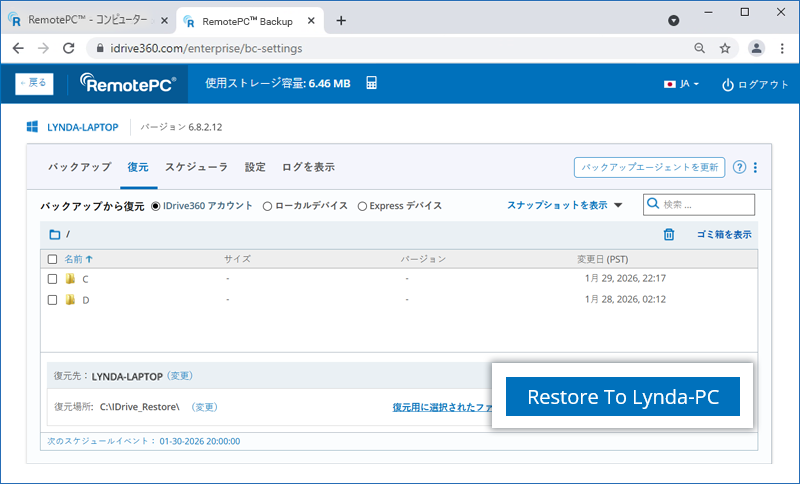Open the ログを表示 tab
Screen dimensions: 800x484
(308, 167)
